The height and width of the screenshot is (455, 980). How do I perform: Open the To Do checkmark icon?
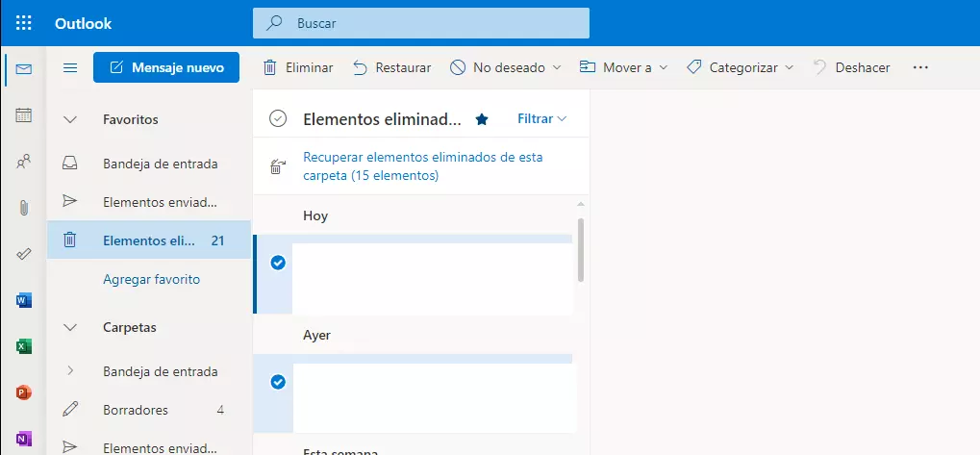coord(24,254)
